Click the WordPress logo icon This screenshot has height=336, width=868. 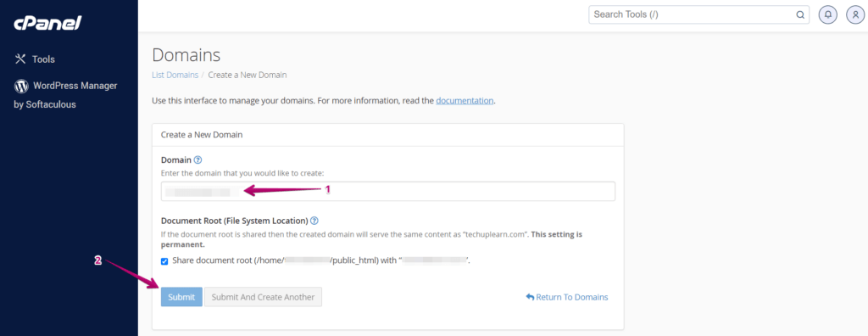(21, 86)
